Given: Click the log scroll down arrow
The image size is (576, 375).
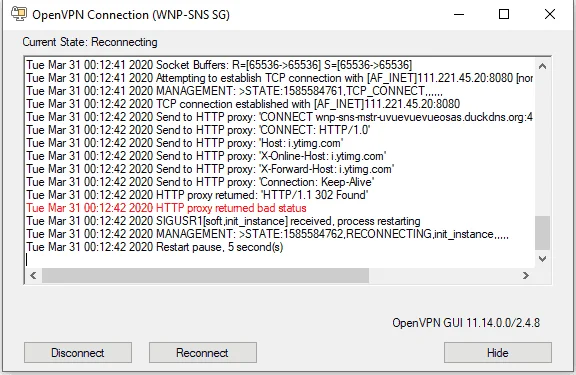Looking at the screenshot, I should click(543, 259).
